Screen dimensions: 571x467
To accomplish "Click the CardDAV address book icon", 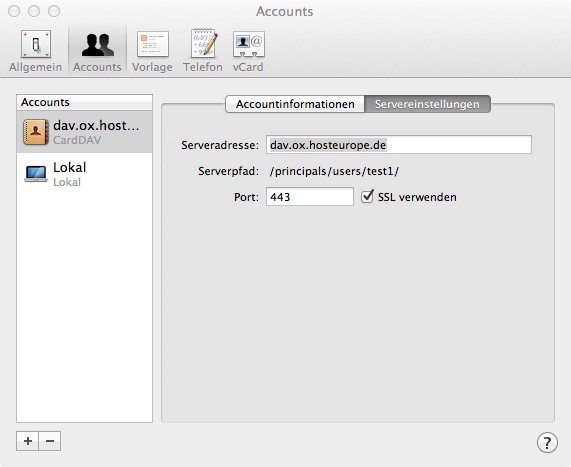I will pos(36,132).
